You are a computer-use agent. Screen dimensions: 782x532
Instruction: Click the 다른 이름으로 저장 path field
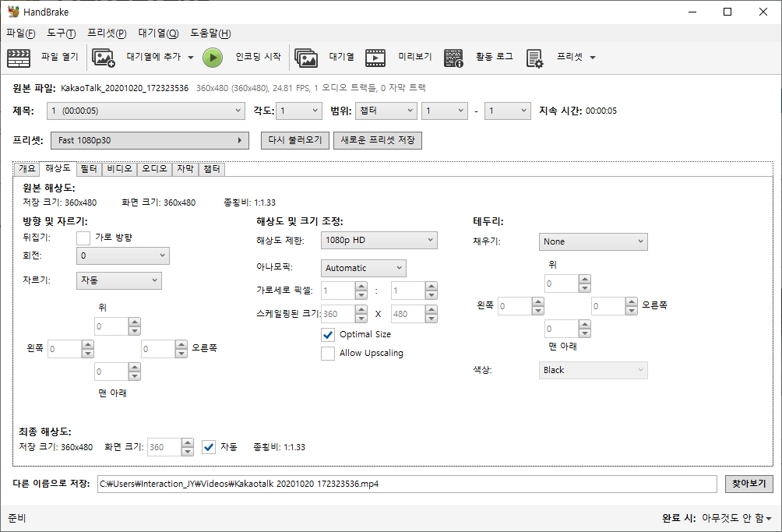(407, 484)
